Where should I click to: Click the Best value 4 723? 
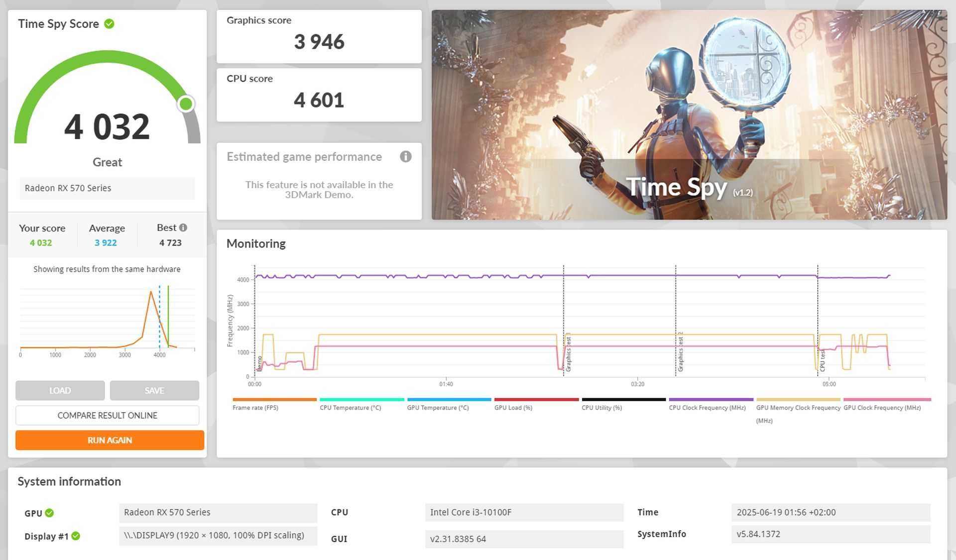(170, 243)
